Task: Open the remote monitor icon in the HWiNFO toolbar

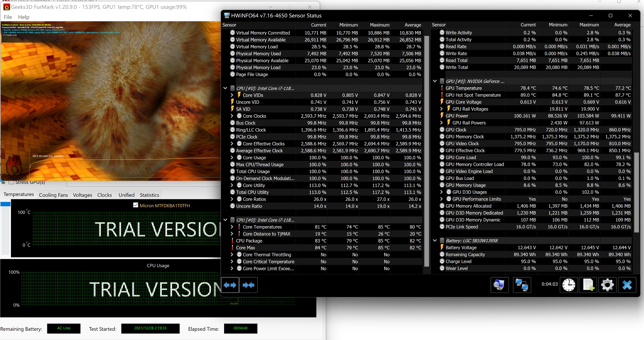Action: [x=499, y=285]
